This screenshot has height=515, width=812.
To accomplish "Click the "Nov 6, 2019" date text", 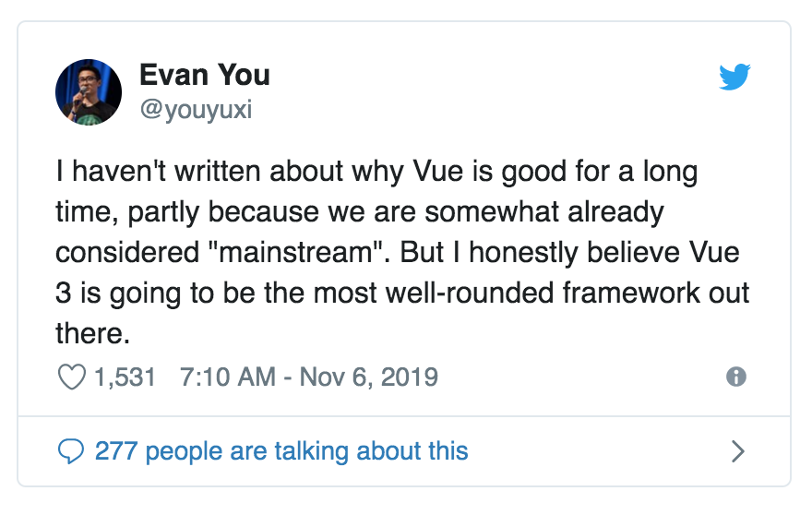I will pos(369,377).
